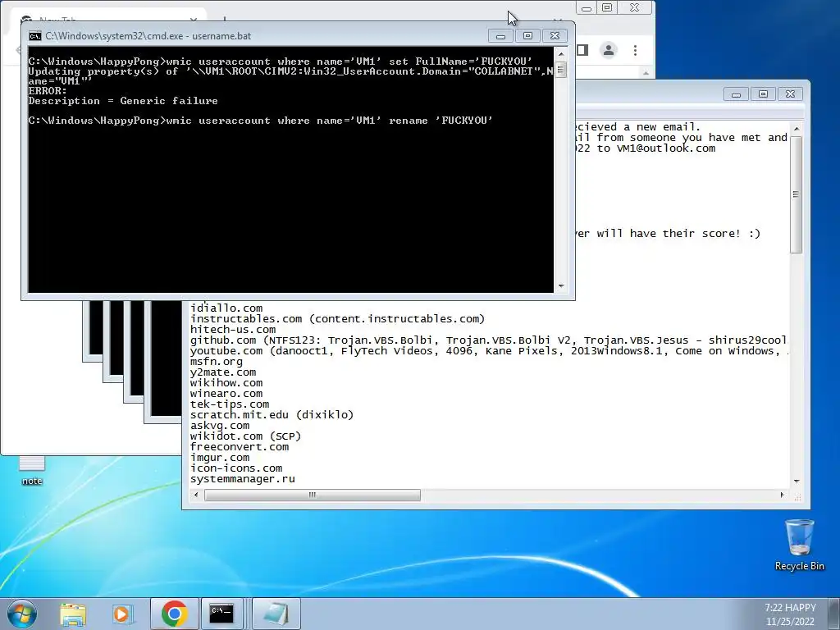Minimize the Chrome window
The height and width of the screenshot is (630, 840).
pos(587,8)
